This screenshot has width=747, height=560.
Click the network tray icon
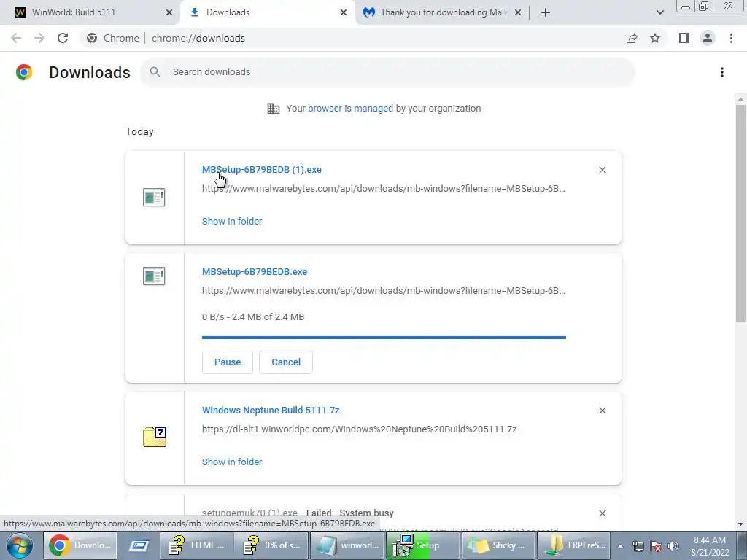pyautogui.click(x=638, y=546)
